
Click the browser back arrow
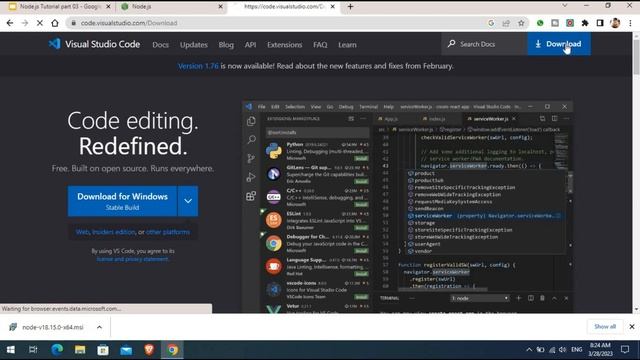[10, 23]
